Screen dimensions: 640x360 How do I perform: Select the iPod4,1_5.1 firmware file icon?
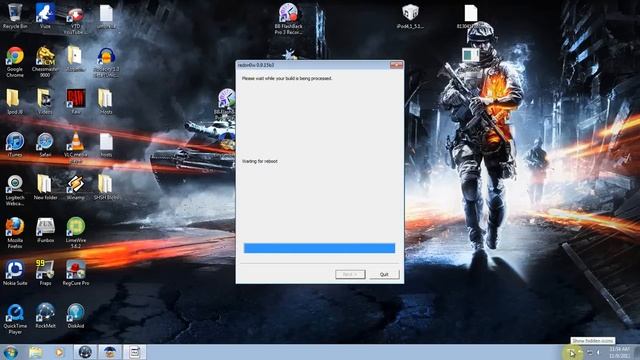pos(410,17)
